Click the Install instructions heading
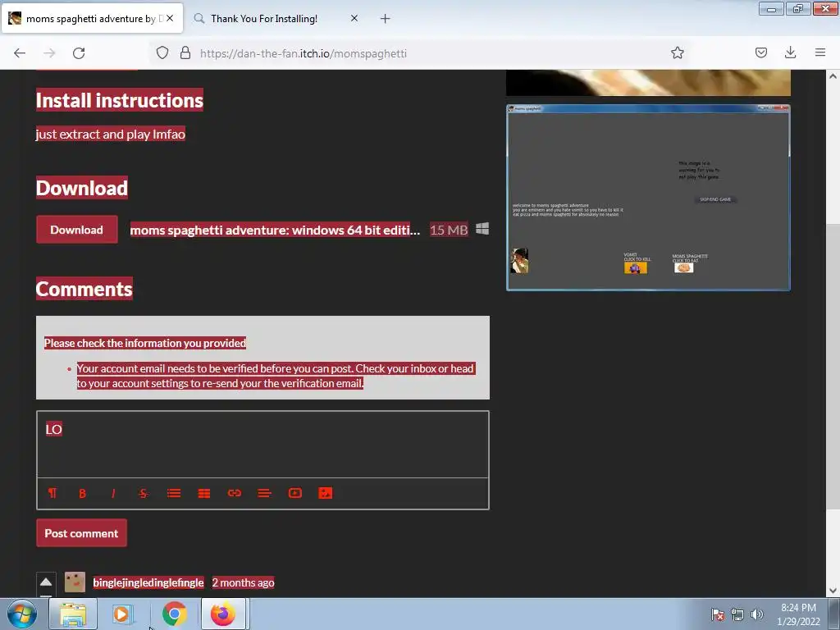 [120, 100]
